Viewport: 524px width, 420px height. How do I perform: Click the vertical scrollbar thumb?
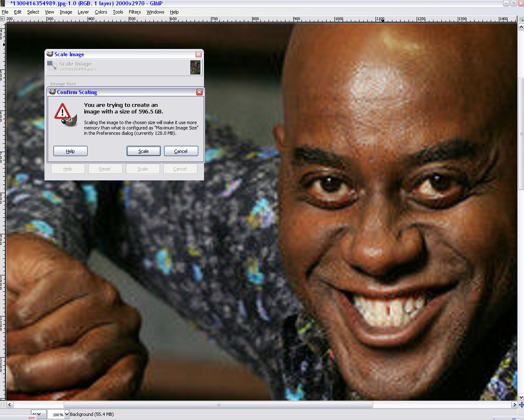pos(521,134)
